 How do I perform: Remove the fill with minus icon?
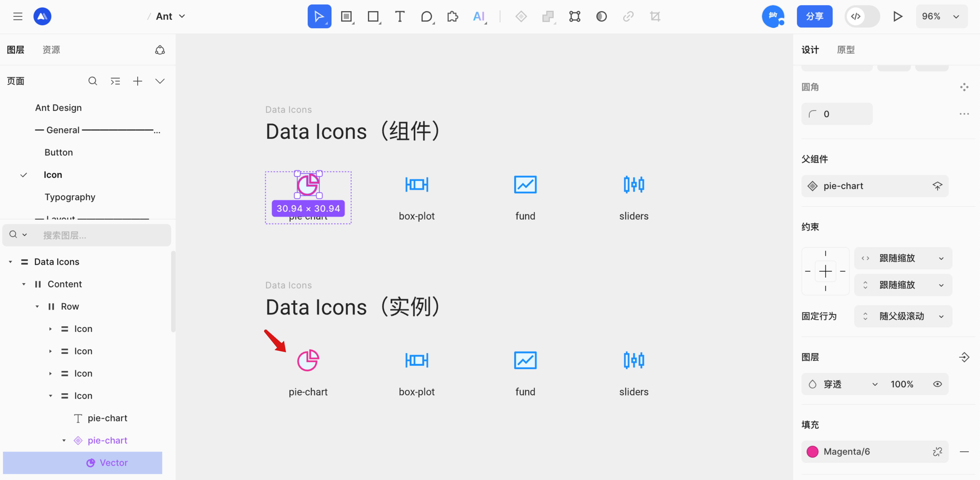(x=964, y=452)
